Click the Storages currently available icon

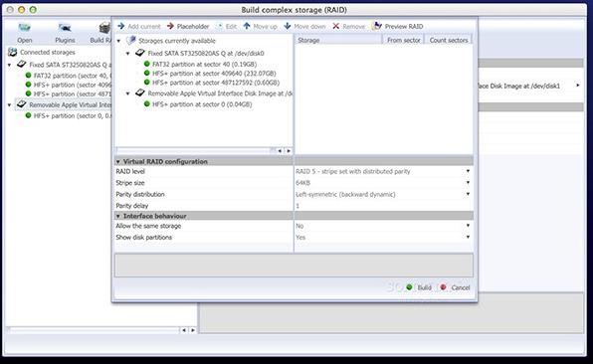[131, 40]
